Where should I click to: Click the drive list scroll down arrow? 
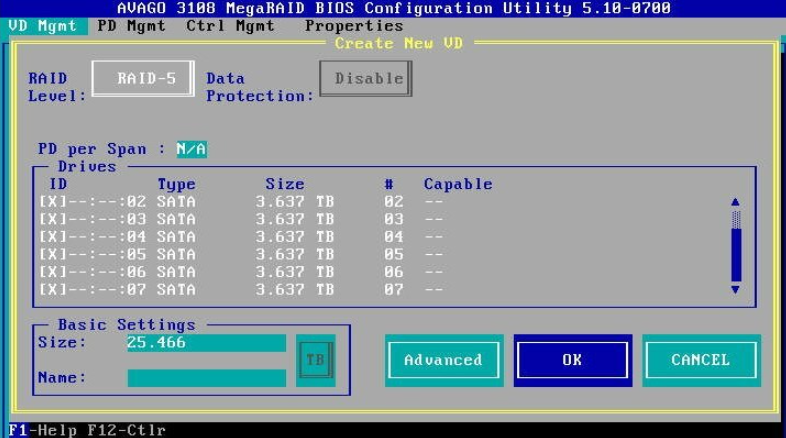tap(736, 289)
